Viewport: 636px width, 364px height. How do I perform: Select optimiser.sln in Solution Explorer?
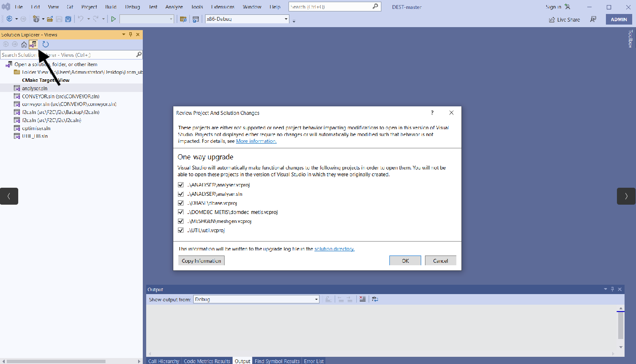point(36,128)
